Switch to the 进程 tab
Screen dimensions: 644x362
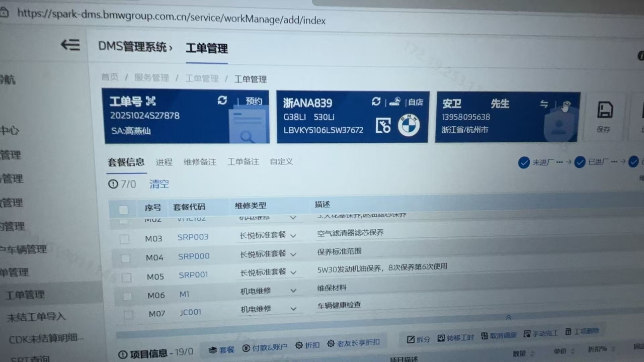(x=164, y=162)
